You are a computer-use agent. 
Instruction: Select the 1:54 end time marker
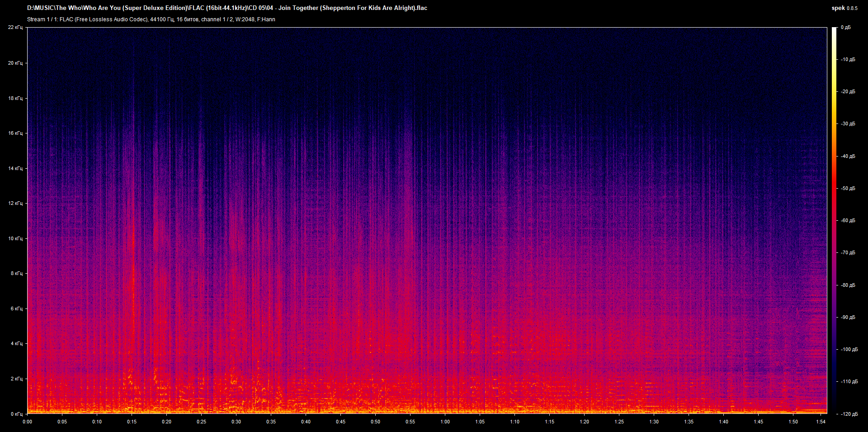(821, 422)
